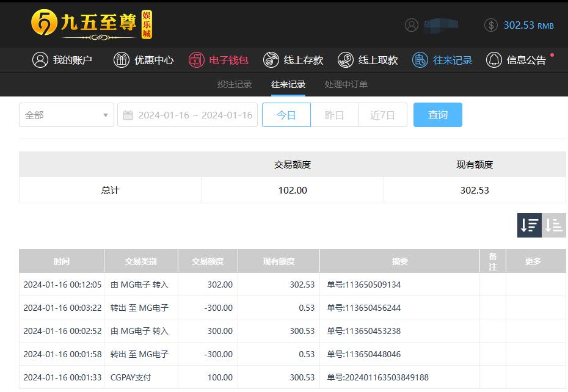Click the 摘要 column header
This screenshot has width=568, height=392.
[x=399, y=261]
